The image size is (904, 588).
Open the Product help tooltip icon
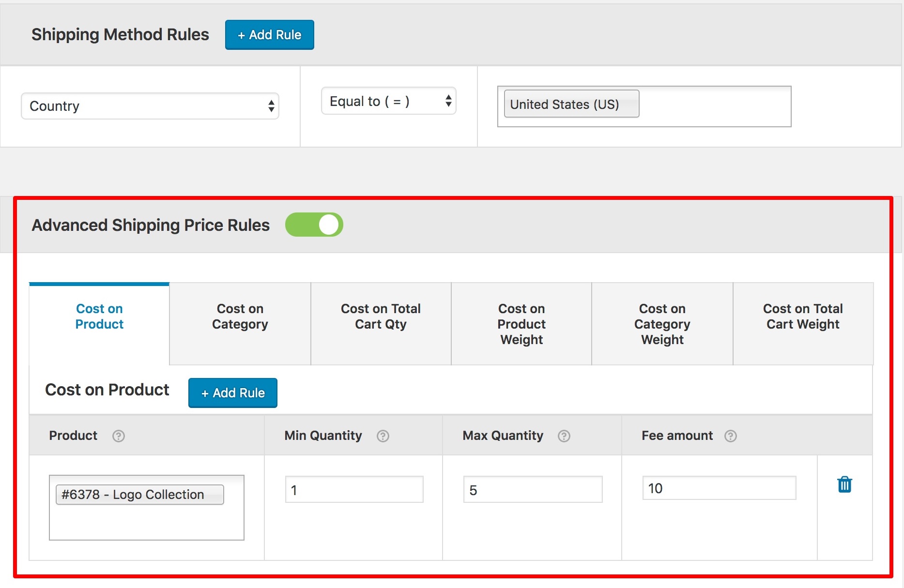pyautogui.click(x=118, y=436)
